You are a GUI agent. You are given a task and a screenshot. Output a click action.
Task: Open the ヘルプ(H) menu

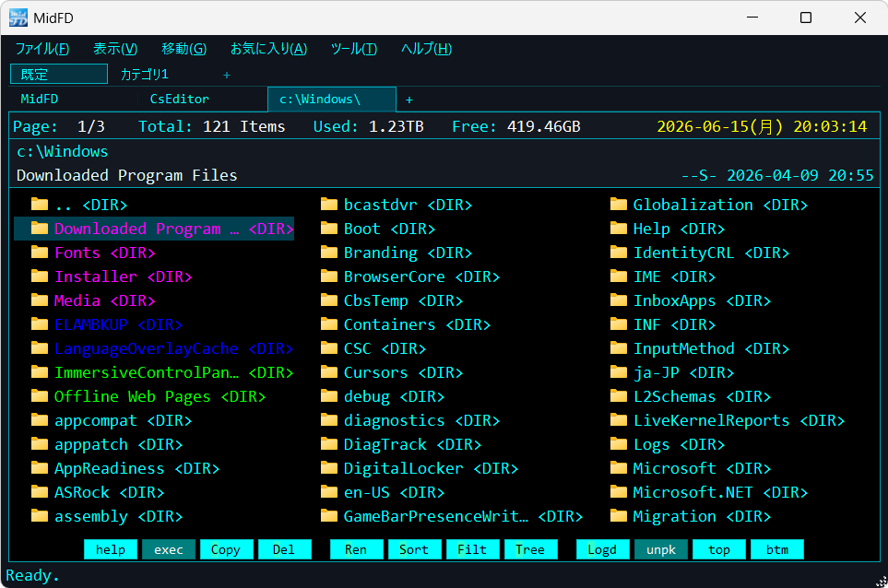pyautogui.click(x=426, y=49)
